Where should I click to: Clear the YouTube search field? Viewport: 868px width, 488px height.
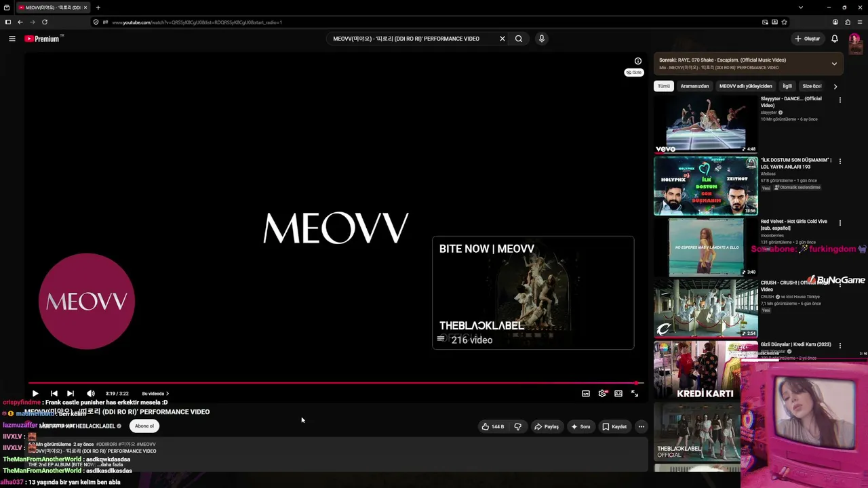[502, 39]
